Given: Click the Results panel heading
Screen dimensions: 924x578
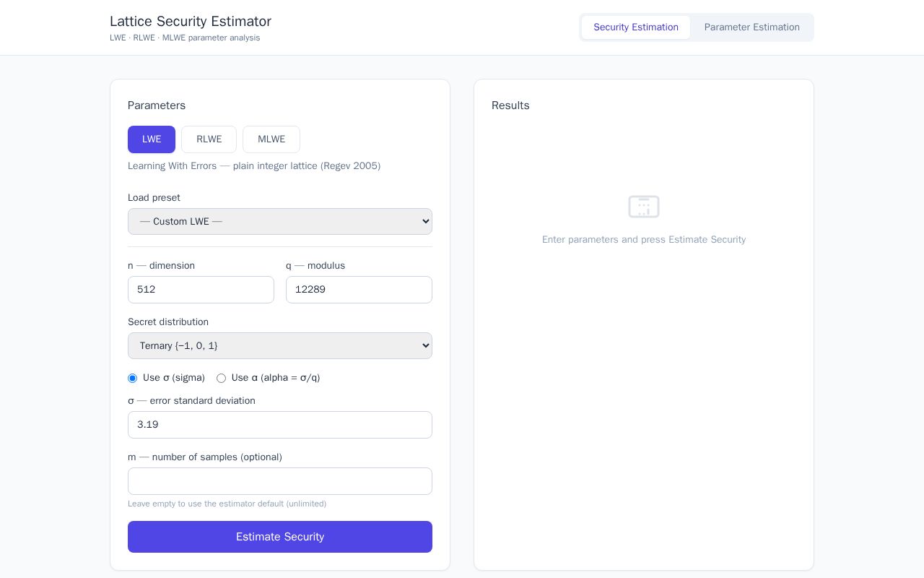Looking at the screenshot, I should point(510,105).
